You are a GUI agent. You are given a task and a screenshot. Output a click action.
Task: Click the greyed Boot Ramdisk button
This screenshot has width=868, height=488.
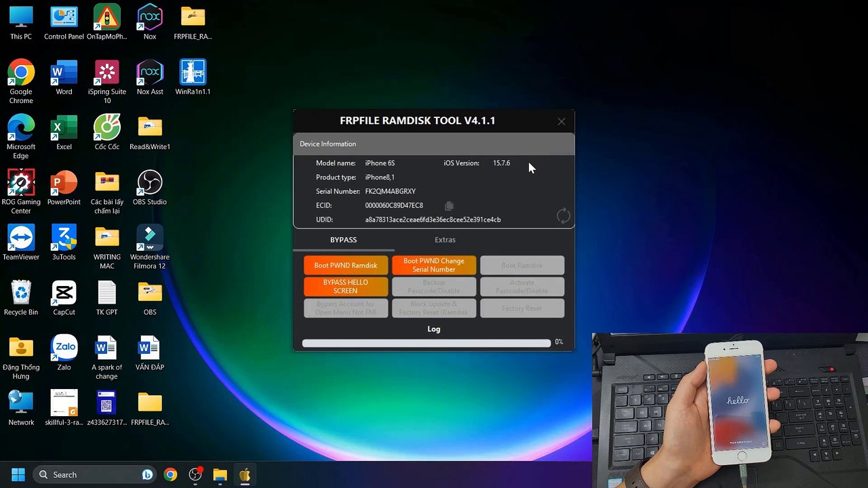pyautogui.click(x=522, y=265)
